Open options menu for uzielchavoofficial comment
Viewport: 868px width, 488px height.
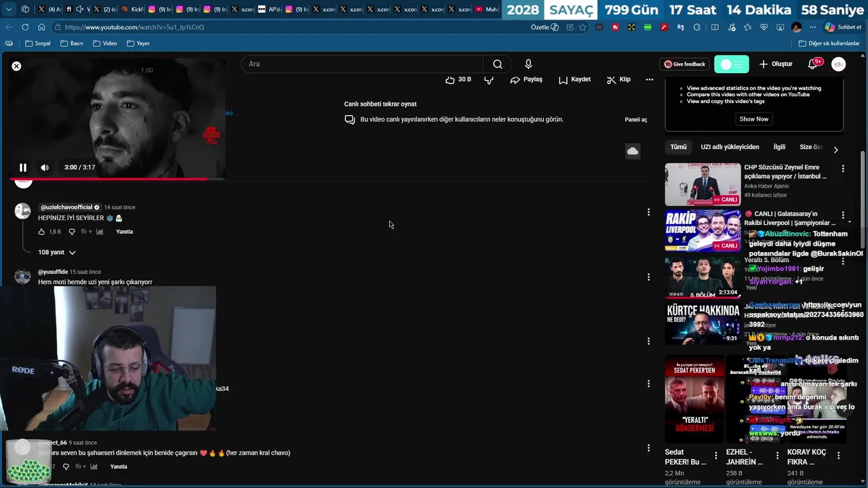click(648, 212)
